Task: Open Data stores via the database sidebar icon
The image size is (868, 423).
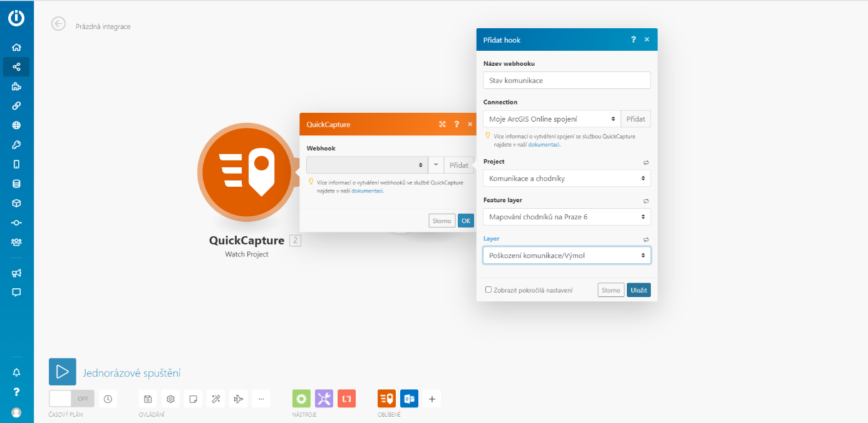Action: [17, 184]
